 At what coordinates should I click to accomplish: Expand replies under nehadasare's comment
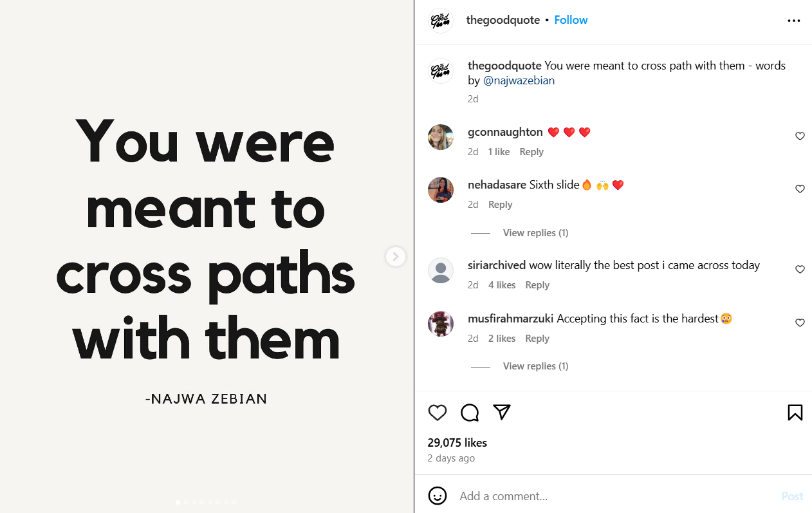click(x=535, y=233)
